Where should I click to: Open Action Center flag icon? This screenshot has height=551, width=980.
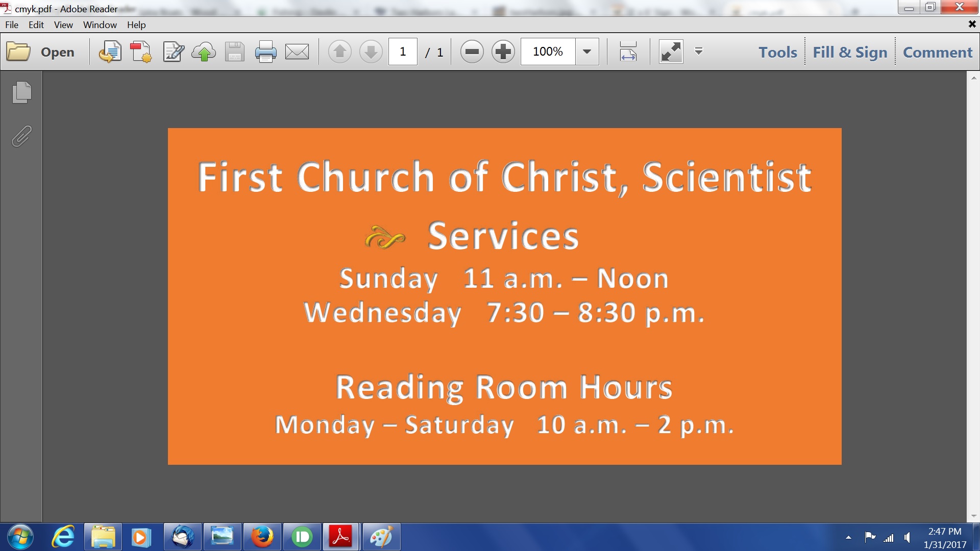pyautogui.click(x=870, y=537)
